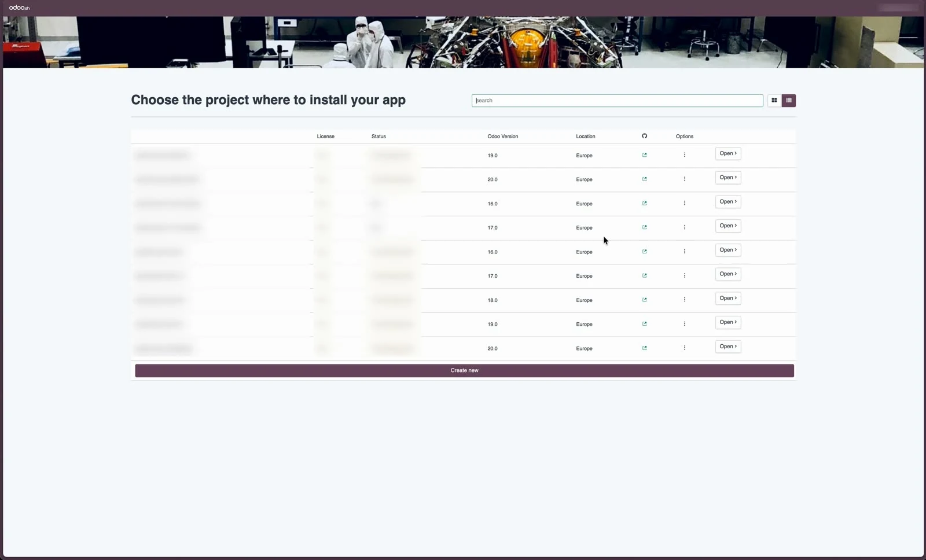Open GitHub link in first 19.0 row

tap(644, 155)
